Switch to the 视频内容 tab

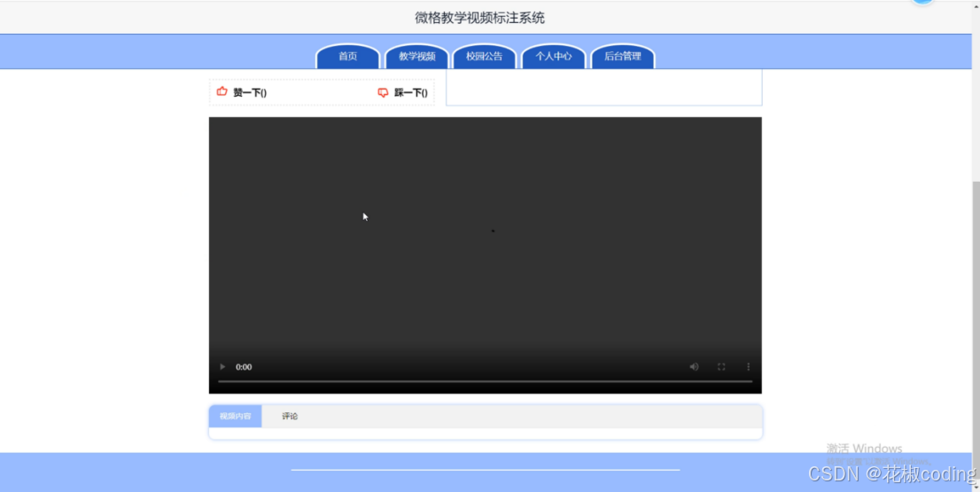[236, 417]
